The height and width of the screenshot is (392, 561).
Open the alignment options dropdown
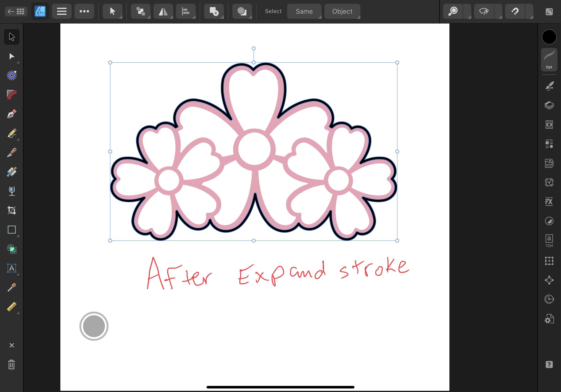tap(186, 11)
